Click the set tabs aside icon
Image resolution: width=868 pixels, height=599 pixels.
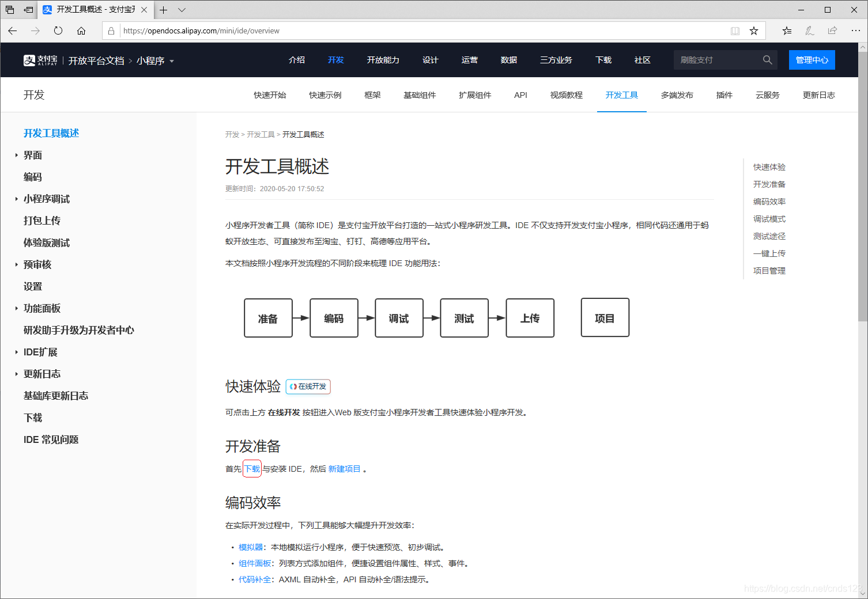click(28, 10)
